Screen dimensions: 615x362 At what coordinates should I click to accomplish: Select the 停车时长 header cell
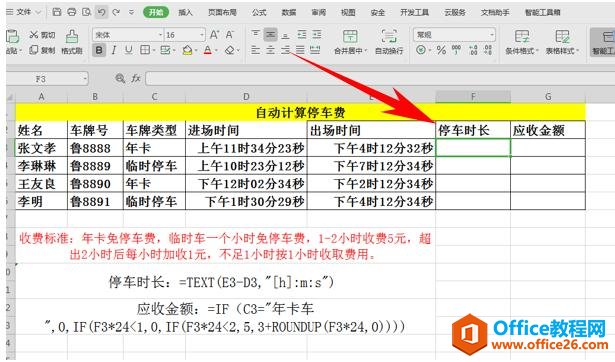click(473, 130)
